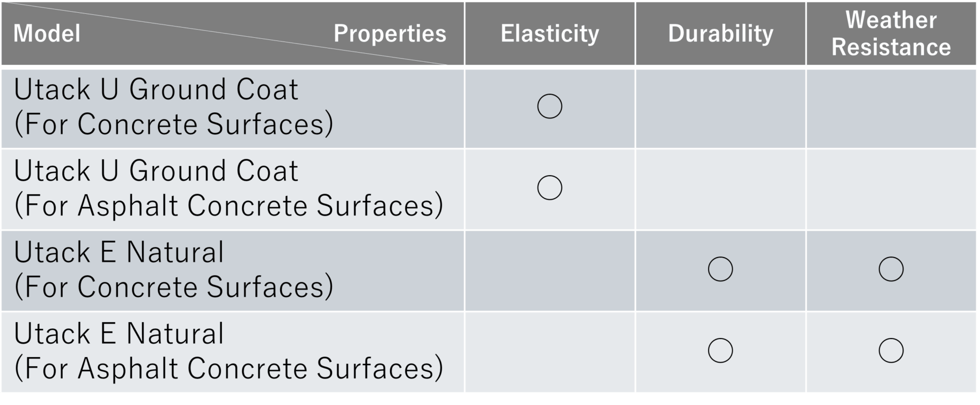Click Utack E Natural for Concrete Surfaces
The height and width of the screenshot is (405, 980).
pyautogui.click(x=174, y=270)
